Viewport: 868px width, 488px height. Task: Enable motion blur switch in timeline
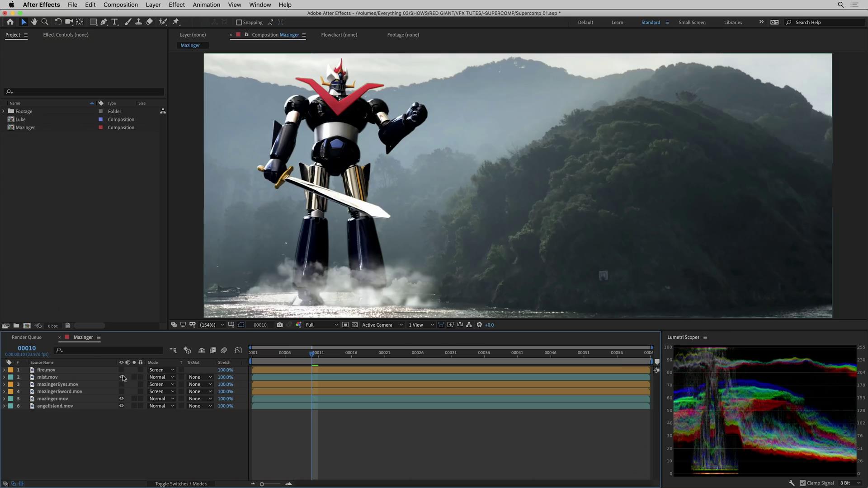point(224,350)
